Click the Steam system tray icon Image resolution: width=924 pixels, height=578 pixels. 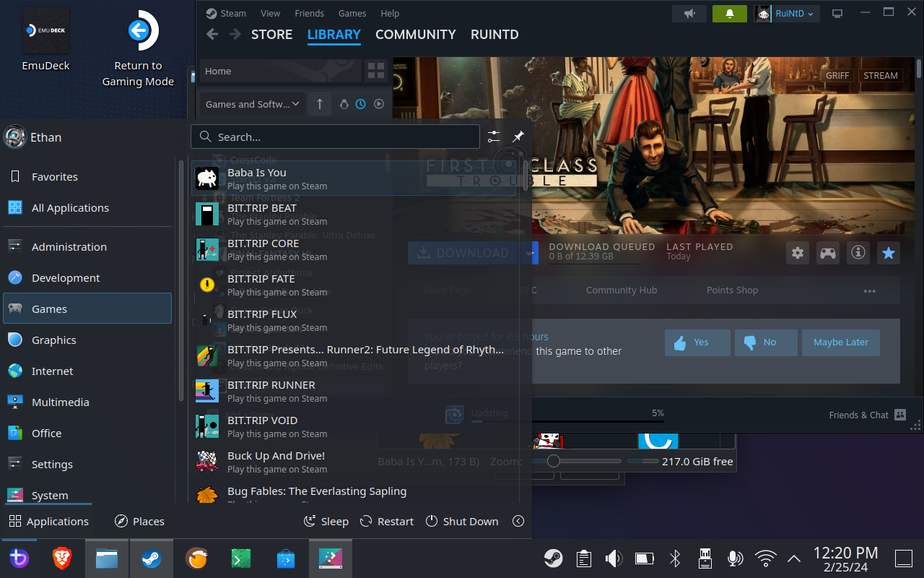[554, 558]
